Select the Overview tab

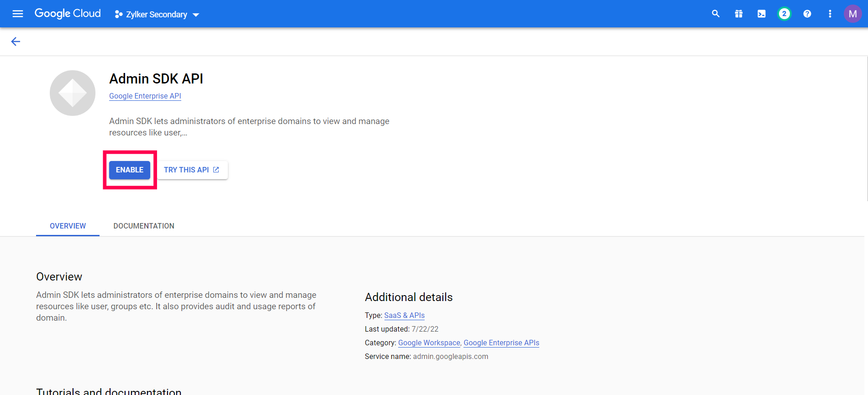(68, 226)
